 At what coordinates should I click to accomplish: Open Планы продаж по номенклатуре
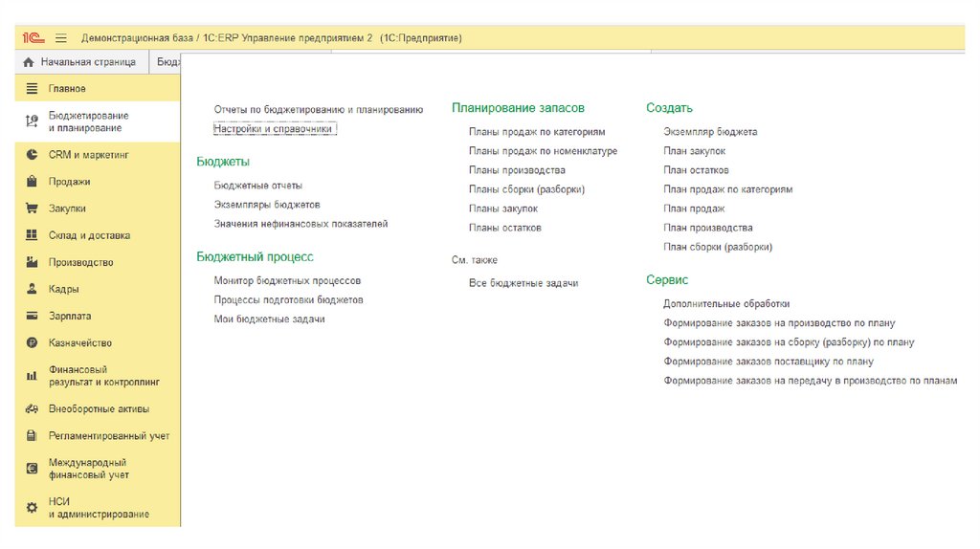coord(544,151)
